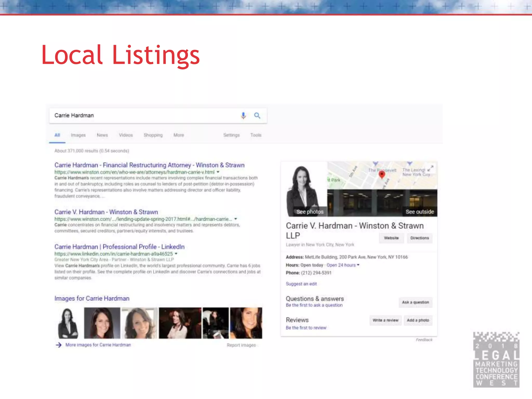Open Financial Restructuring Attorney result link
The width and height of the screenshot is (532, 399).
pyautogui.click(x=149, y=165)
